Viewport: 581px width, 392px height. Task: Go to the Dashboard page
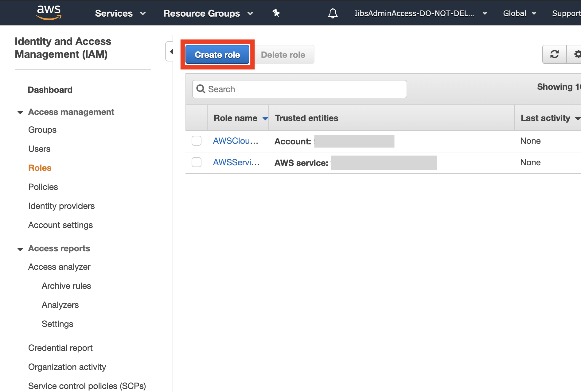point(50,90)
